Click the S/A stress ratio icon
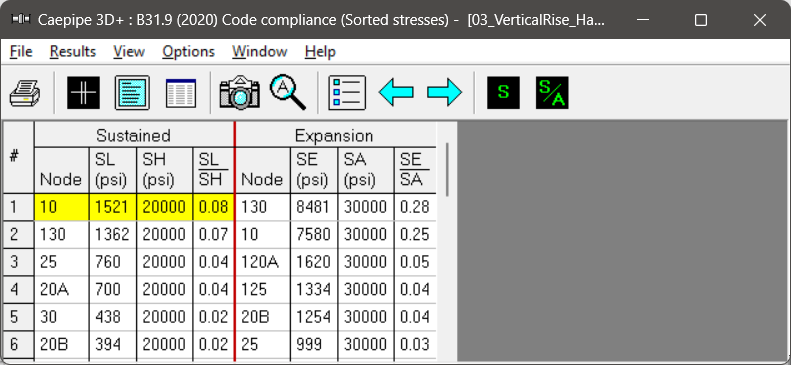 point(552,93)
